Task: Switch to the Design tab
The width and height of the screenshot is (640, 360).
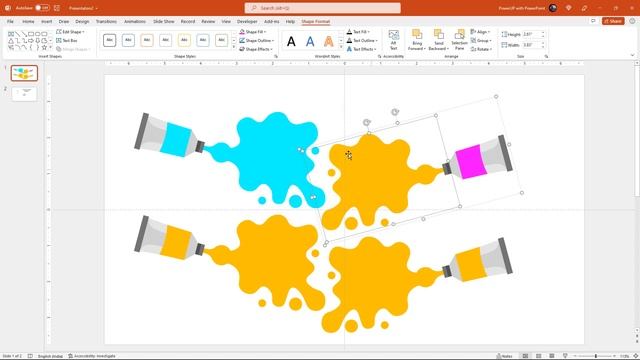Action: click(82, 21)
